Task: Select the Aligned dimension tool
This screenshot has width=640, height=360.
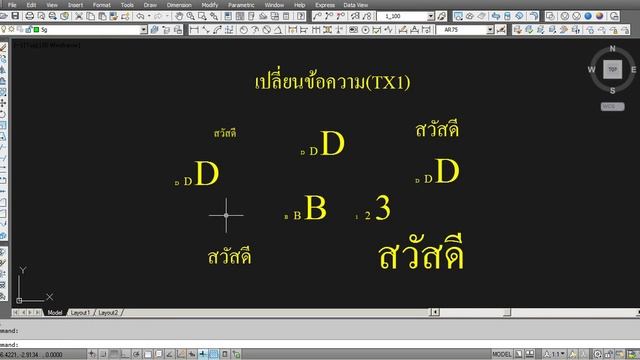Action: click(206, 30)
